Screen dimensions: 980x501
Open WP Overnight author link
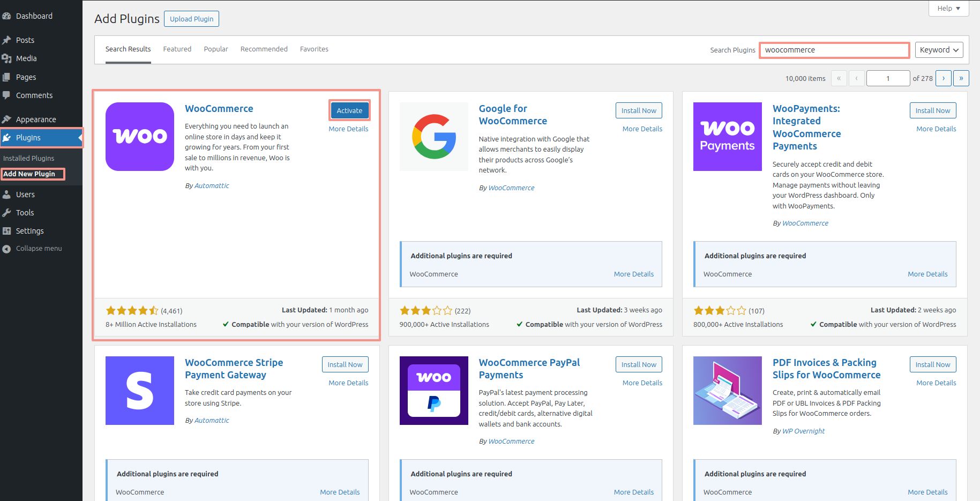click(803, 431)
